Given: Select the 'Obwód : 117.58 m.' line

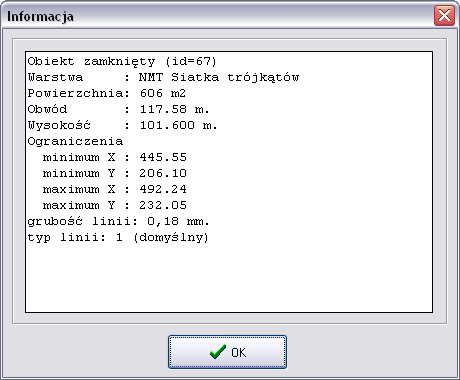Looking at the screenshot, I should (118, 109).
